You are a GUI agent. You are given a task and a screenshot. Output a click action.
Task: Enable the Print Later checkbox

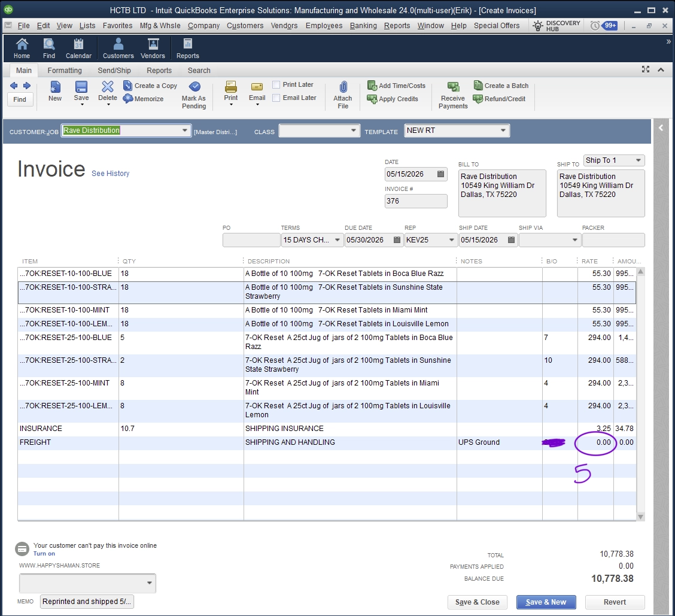276,84
